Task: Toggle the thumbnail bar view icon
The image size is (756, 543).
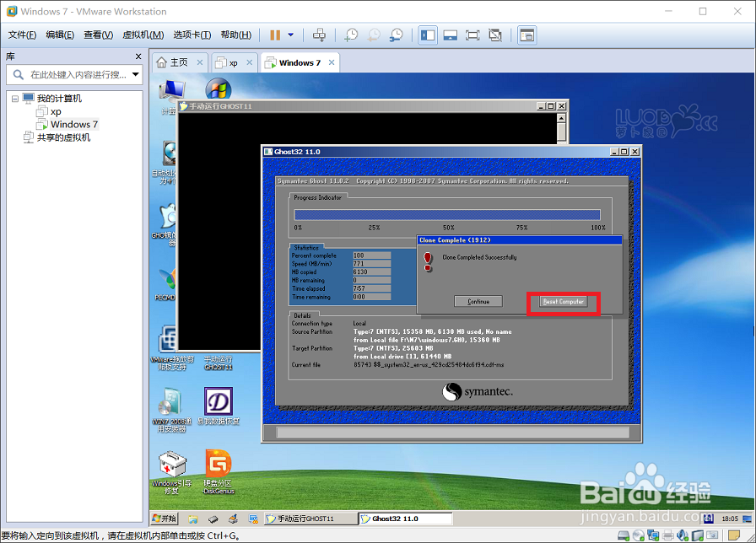Action: [451, 35]
